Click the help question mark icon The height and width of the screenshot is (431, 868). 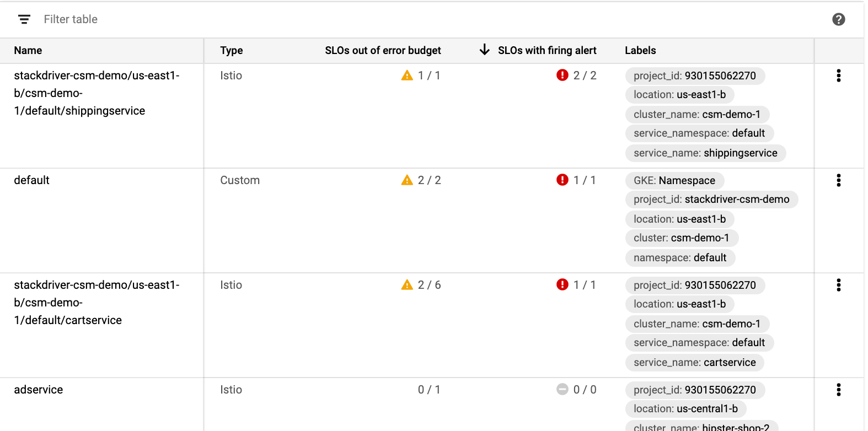click(x=839, y=19)
